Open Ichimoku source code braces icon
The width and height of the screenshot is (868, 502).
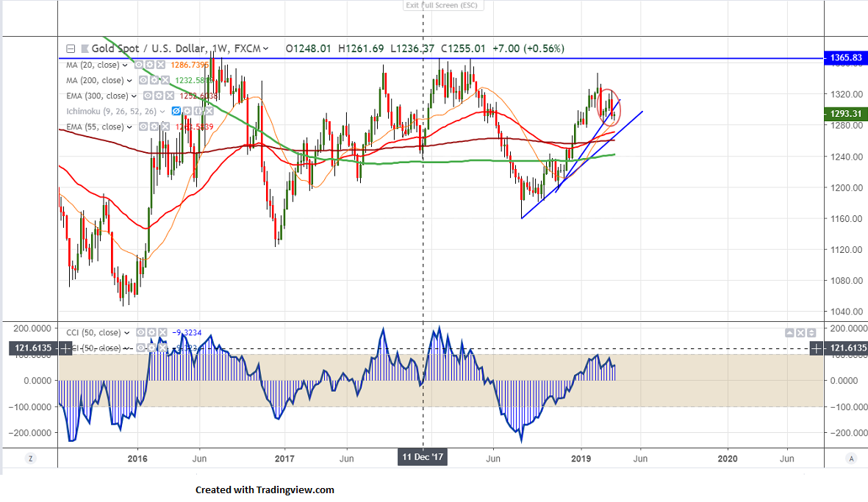(x=198, y=111)
